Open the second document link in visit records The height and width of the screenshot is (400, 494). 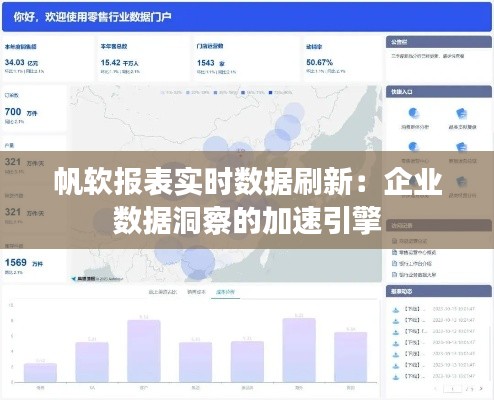click(414, 252)
